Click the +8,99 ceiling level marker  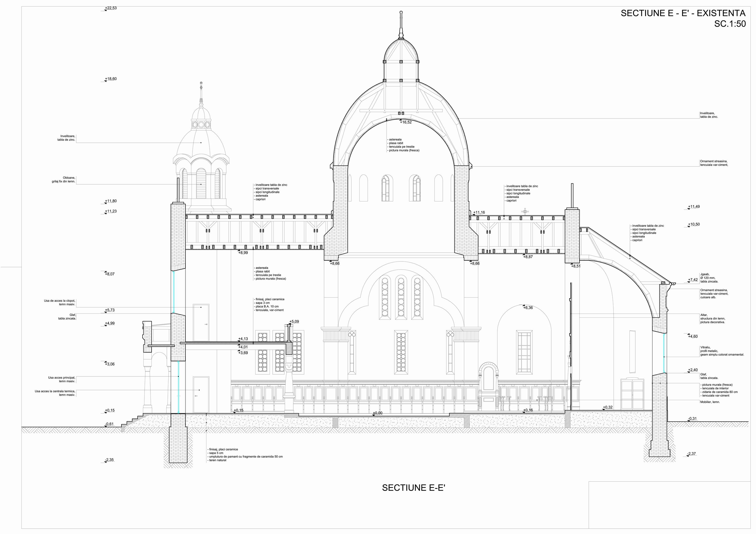point(243,252)
